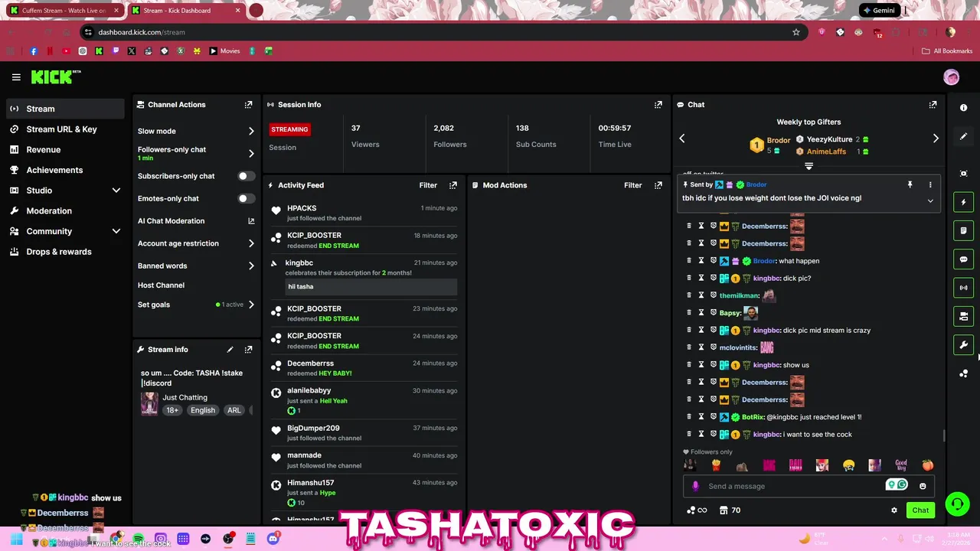Click the green Chat send button
The height and width of the screenshot is (551, 980).
[920, 510]
